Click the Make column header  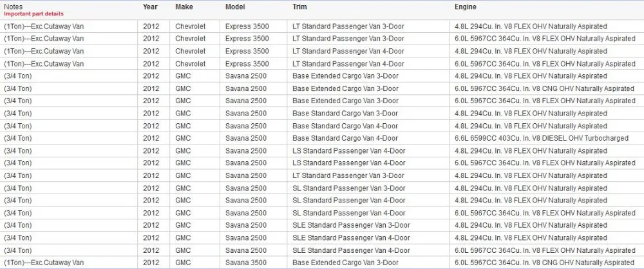point(184,7)
